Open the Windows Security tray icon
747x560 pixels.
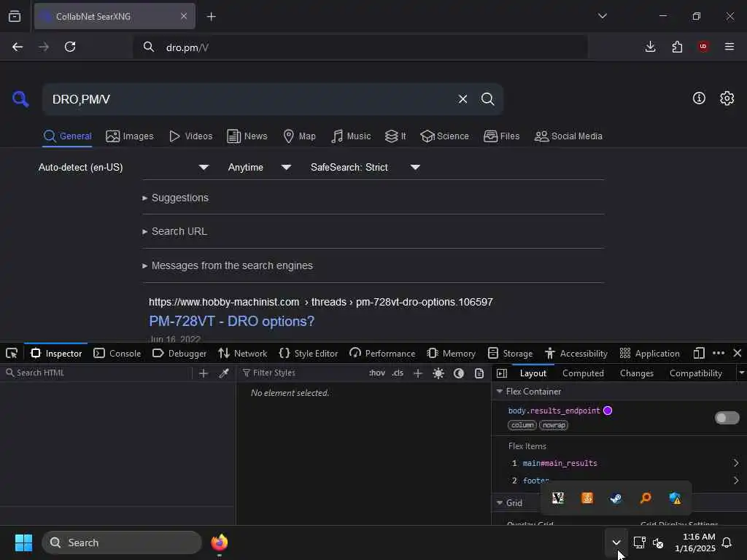[675, 498]
